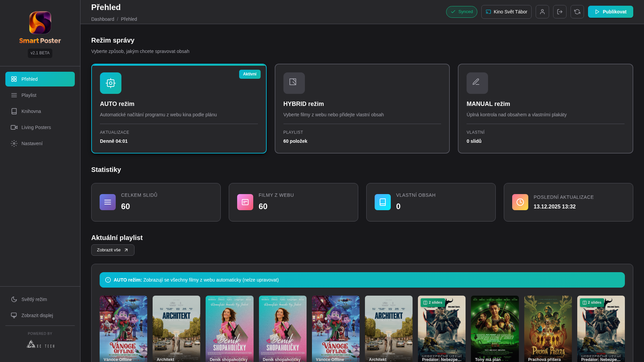This screenshot has width=644, height=362.
Task: Click the HYBRID režim tile icon
Action: pos(294,83)
